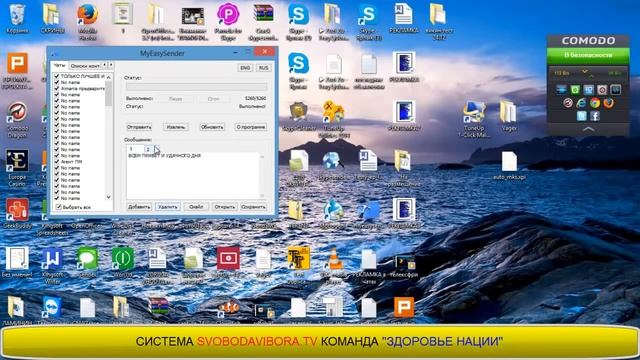Click chat list scrollbar down arrow
The image size is (640, 360).
coord(109,197)
